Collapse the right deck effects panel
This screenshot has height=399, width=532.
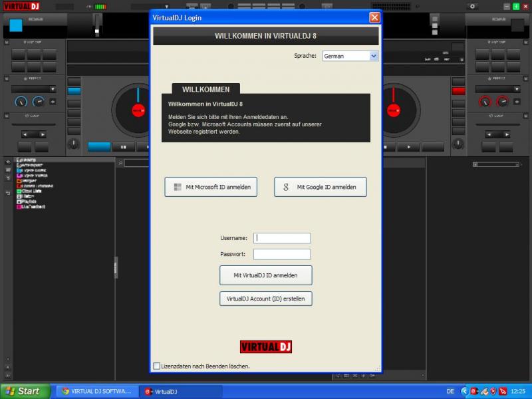(525, 78)
